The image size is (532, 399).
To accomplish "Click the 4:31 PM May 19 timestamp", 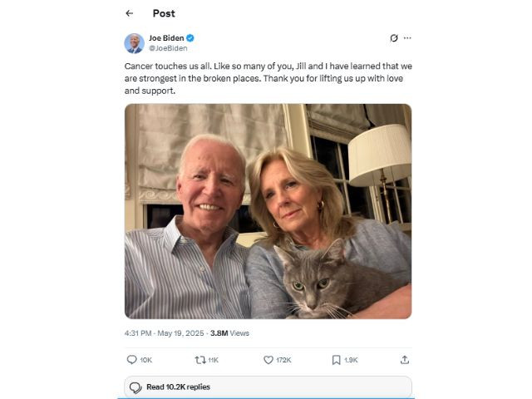I will coord(165,333).
